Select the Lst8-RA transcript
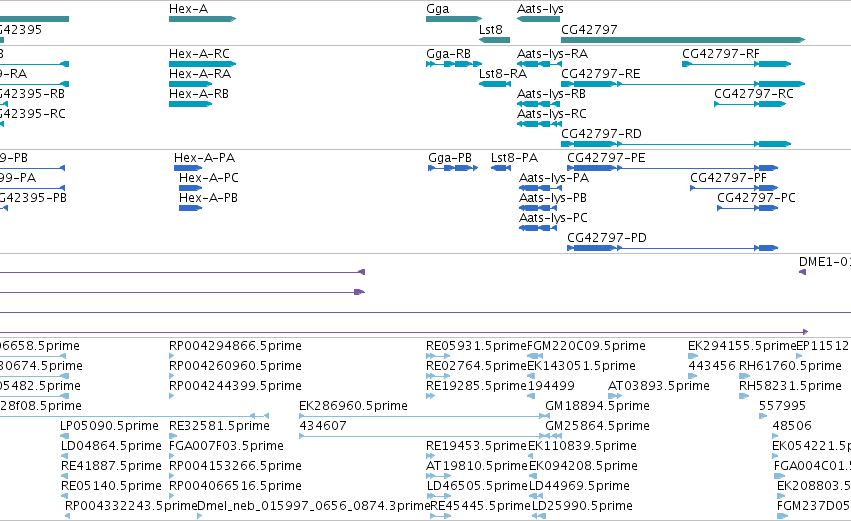This screenshot has height=521, width=851. click(495, 84)
